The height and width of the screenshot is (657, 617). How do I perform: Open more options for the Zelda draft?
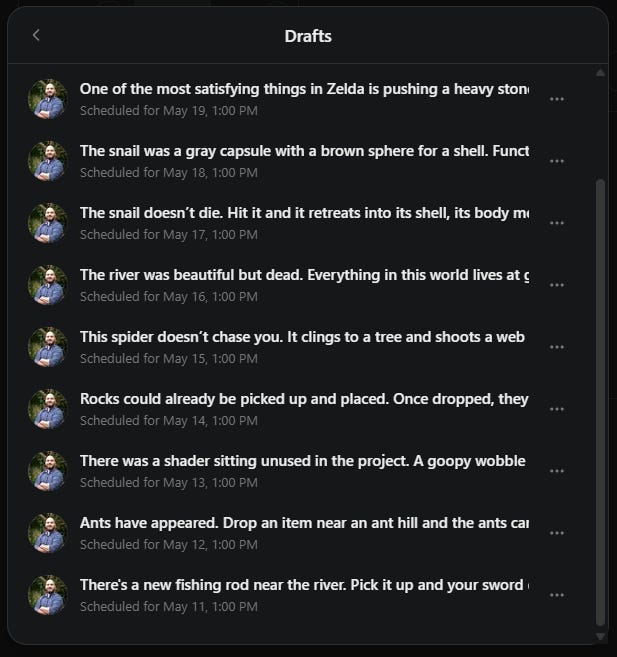[556, 99]
